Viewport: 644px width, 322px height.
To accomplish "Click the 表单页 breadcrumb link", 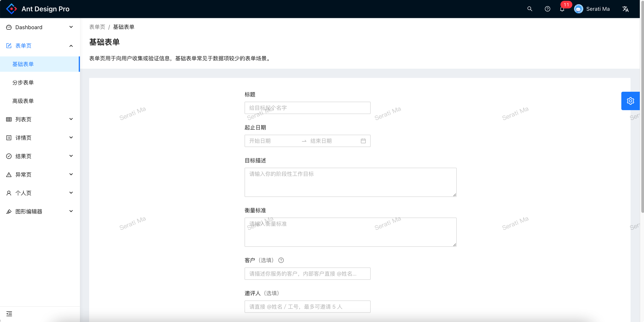I will click(x=97, y=27).
